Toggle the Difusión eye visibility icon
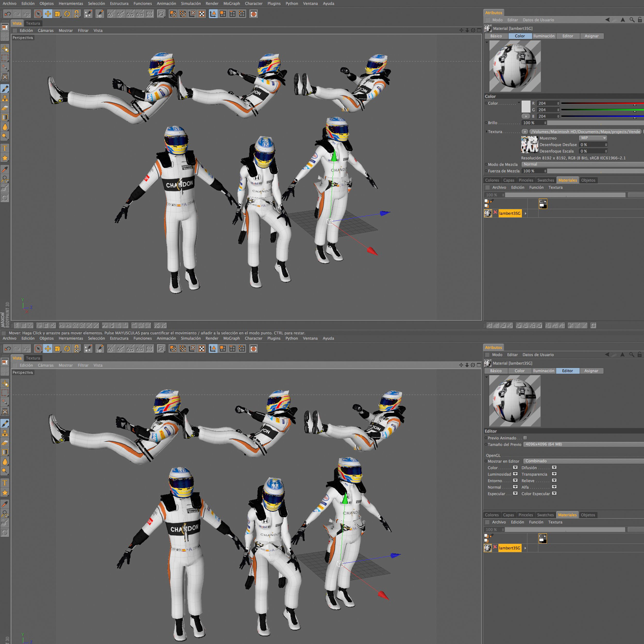This screenshot has width=644, height=644. (x=554, y=468)
